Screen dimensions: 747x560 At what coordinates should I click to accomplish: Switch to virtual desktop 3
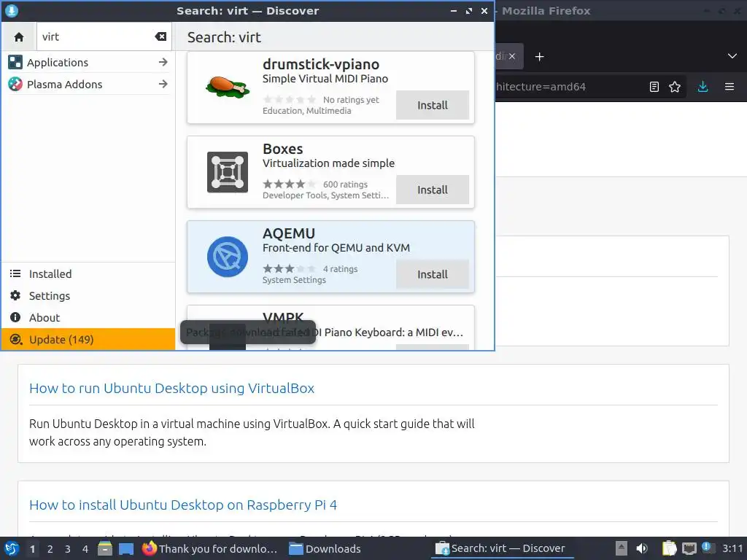(x=68, y=549)
